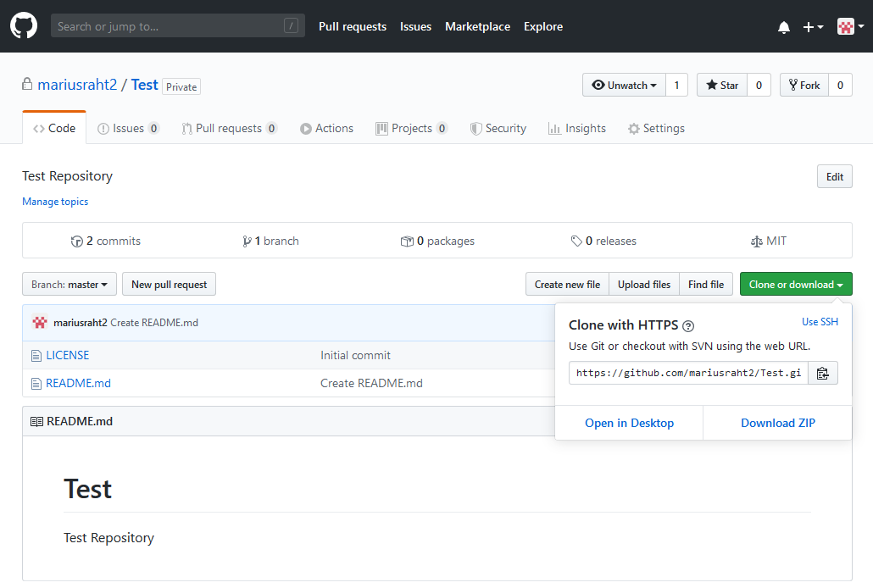Fork the repository

[804, 86]
